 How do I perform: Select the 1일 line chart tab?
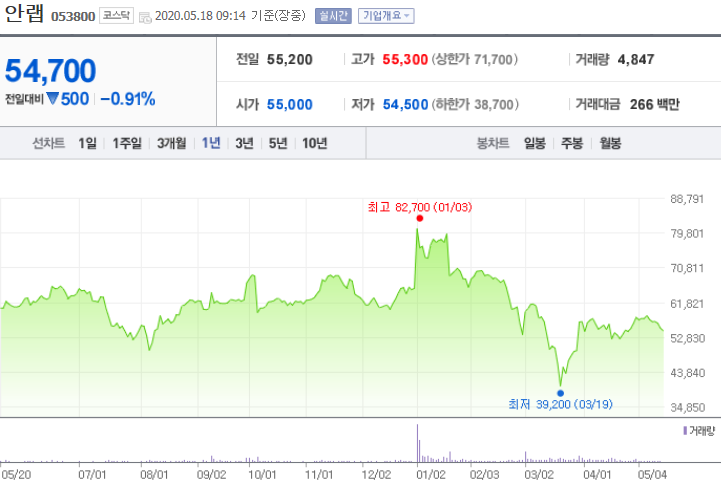[x=87, y=144]
